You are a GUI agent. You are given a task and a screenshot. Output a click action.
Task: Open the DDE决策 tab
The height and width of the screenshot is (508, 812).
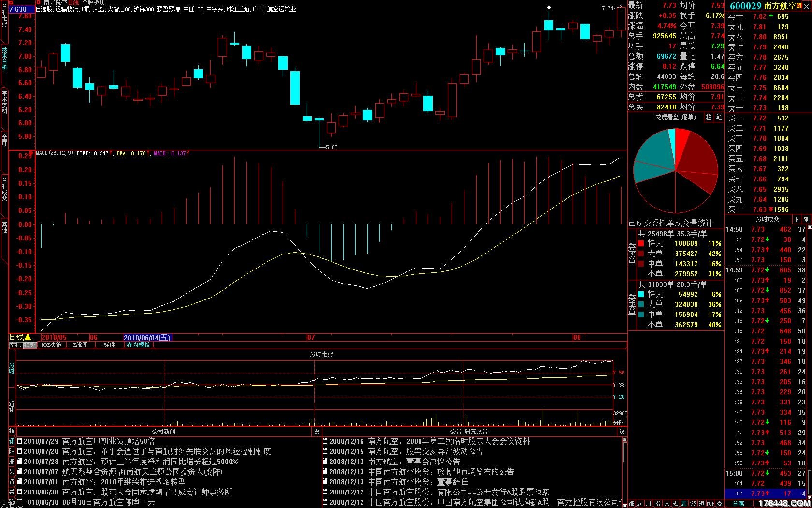pyautogui.click(x=51, y=345)
